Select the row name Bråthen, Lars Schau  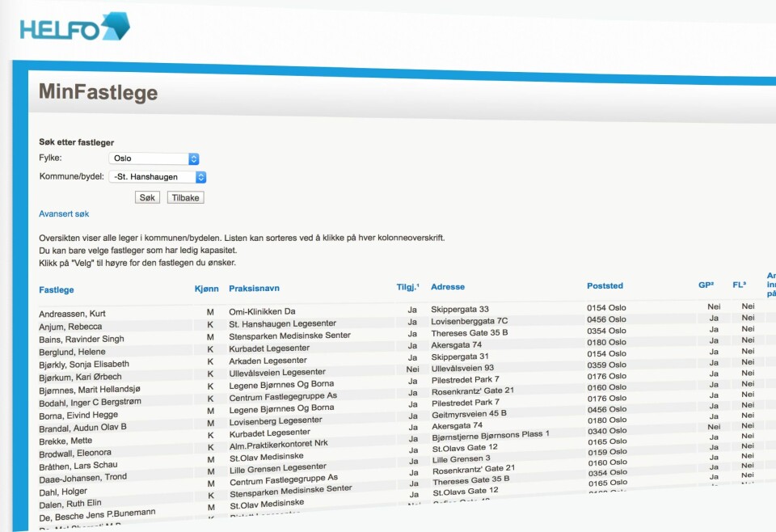78,466
